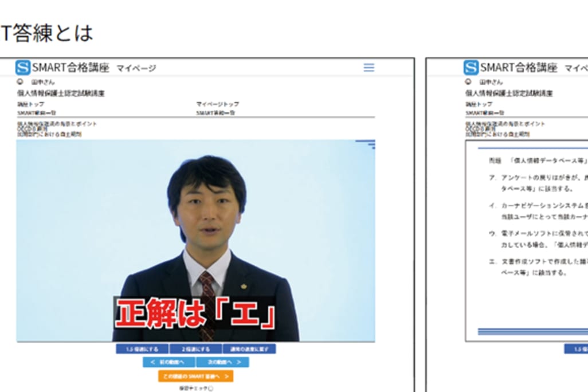Click the lecturer video in left window

(x=195, y=241)
